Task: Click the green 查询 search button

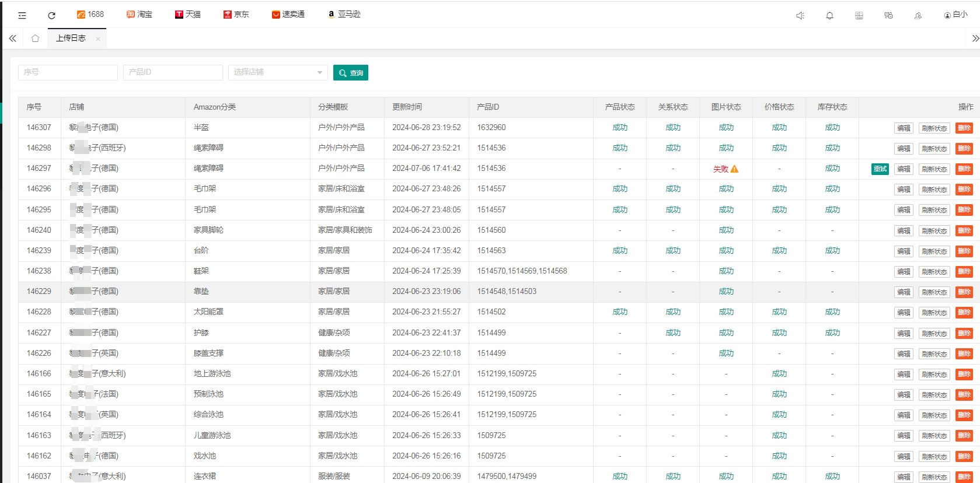Action: [x=350, y=72]
